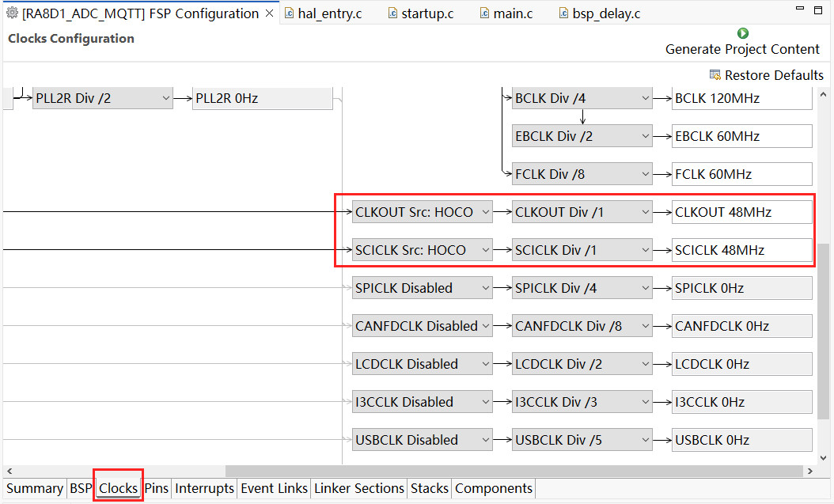Viewport: 834px width, 504px height.
Task: Switch to the Event Links tab
Action: coord(274,488)
